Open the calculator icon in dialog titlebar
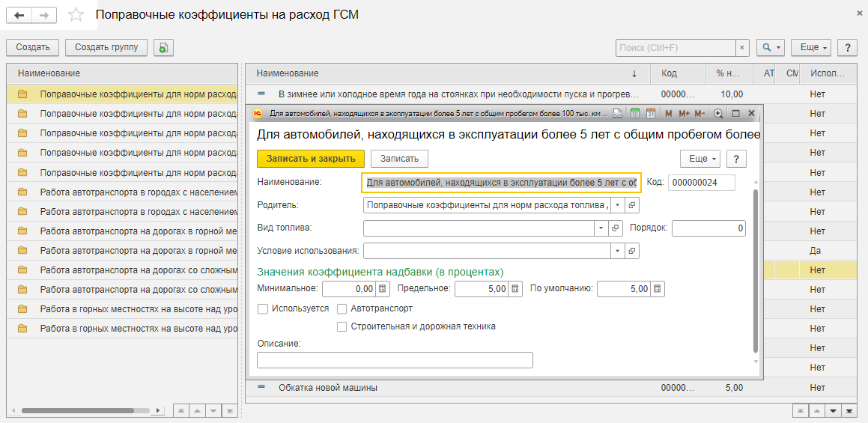The height and width of the screenshot is (423, 868). (635, 114)
